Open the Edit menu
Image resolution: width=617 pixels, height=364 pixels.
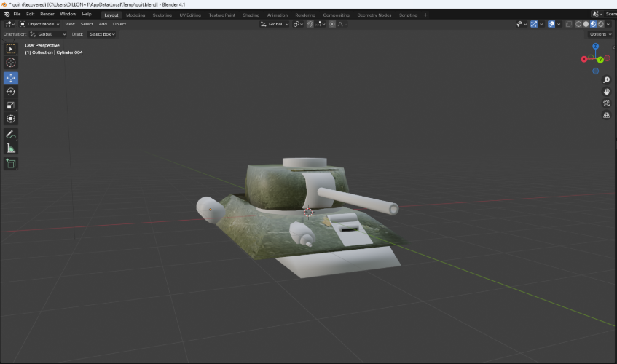(31, 14)
